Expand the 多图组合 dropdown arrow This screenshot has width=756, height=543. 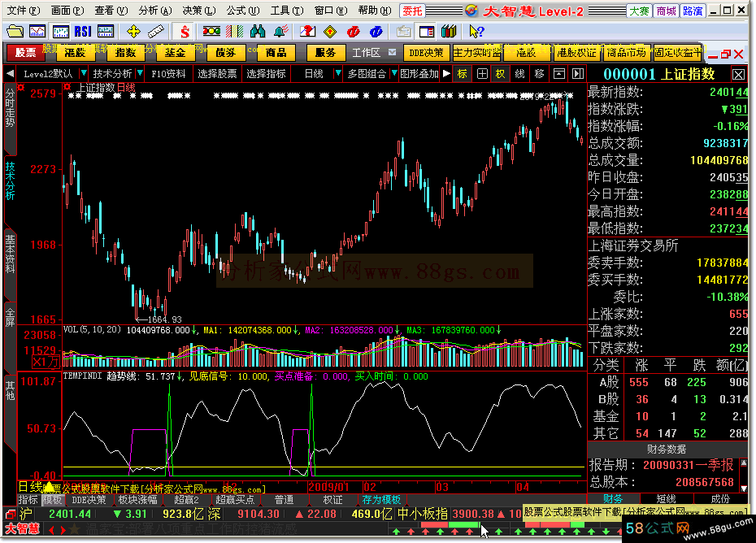click(x=394, y=74)
